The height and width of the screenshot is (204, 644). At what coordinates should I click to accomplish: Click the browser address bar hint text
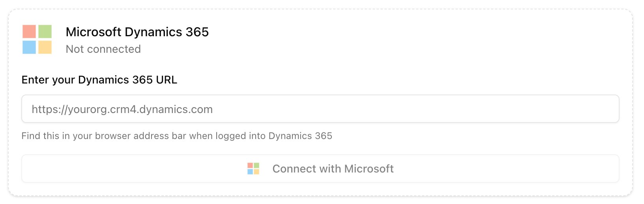[x=176, y=136]
